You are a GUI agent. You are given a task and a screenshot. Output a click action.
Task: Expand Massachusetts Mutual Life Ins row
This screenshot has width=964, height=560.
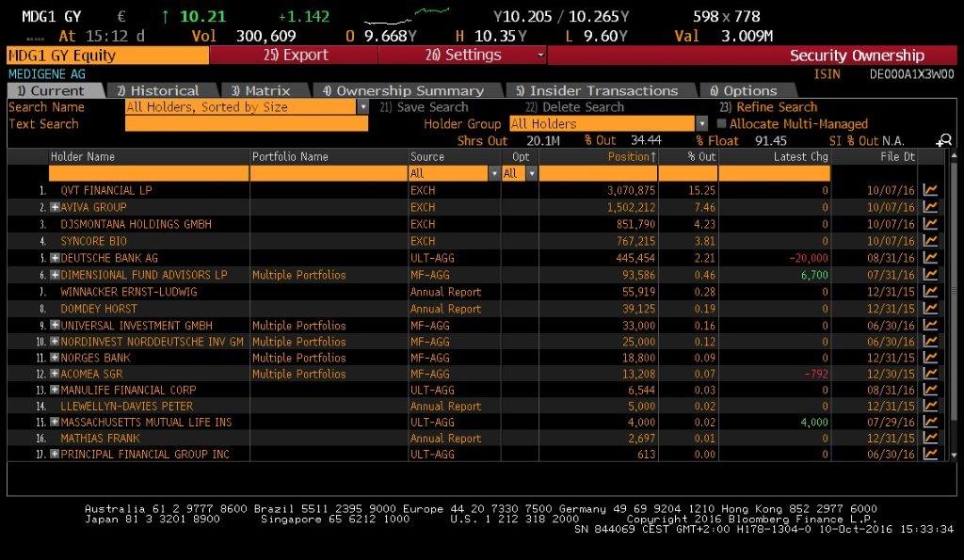[55, 422]
